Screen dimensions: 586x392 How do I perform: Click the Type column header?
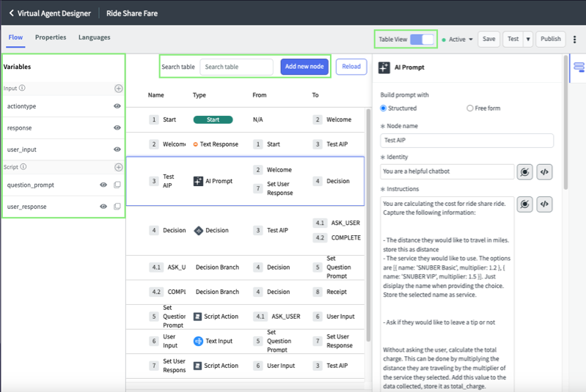pos(199,95)
